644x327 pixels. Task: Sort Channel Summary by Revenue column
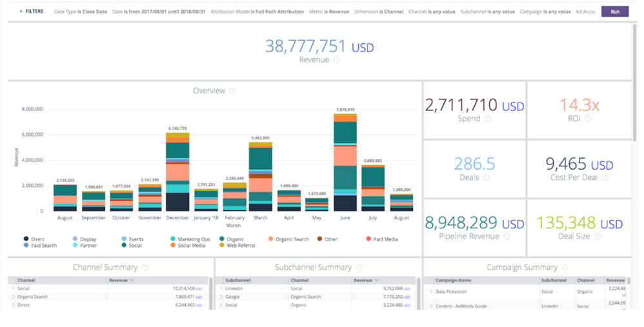(x=123, y=281)
